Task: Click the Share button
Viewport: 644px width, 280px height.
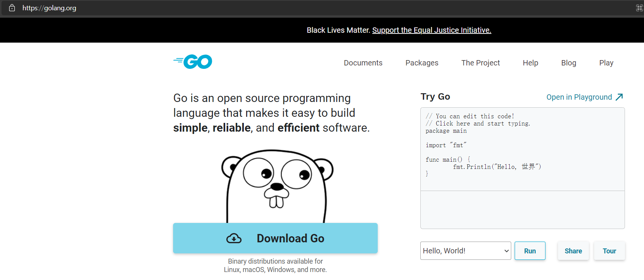Action: point(573,251)
